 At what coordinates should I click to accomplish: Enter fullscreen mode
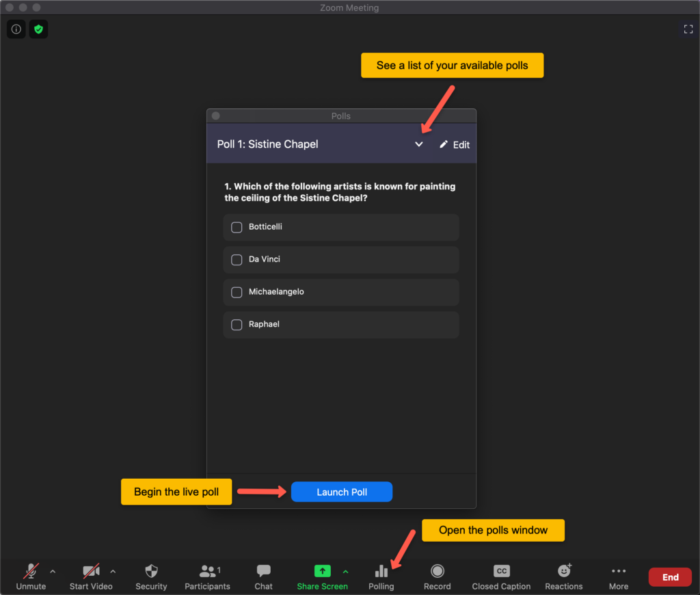click(x=688, y=29)
